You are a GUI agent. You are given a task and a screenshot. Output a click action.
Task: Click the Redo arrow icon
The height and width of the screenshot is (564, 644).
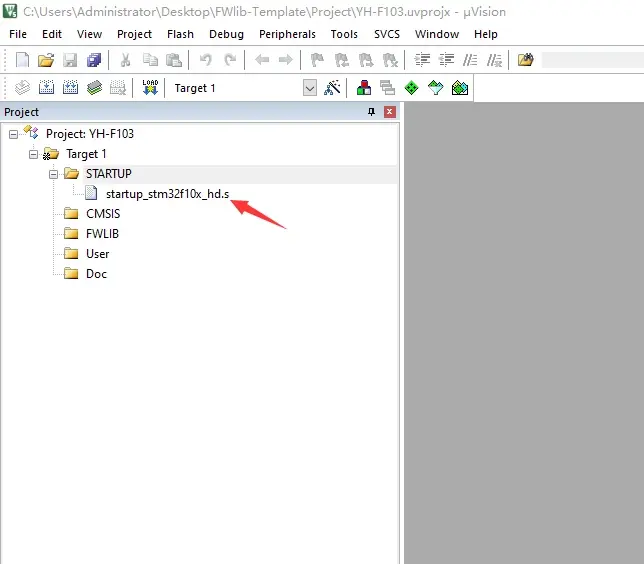[230, 60]
